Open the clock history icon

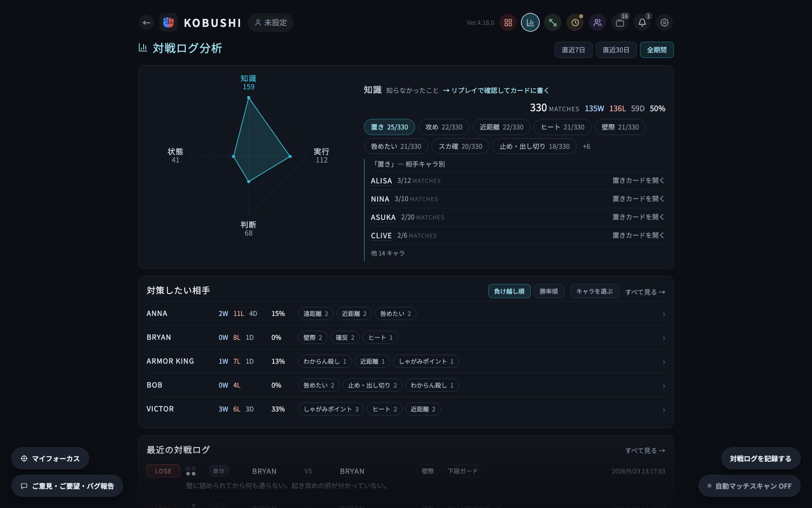tap(575, 22)
